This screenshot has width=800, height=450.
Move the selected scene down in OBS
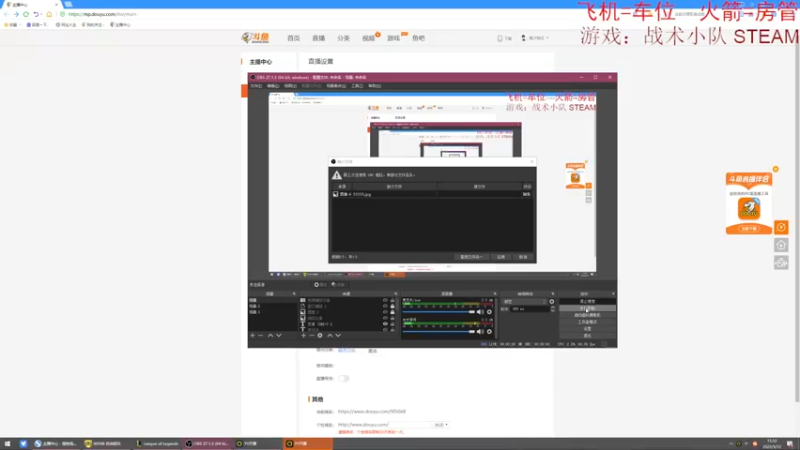pos(279,336)
